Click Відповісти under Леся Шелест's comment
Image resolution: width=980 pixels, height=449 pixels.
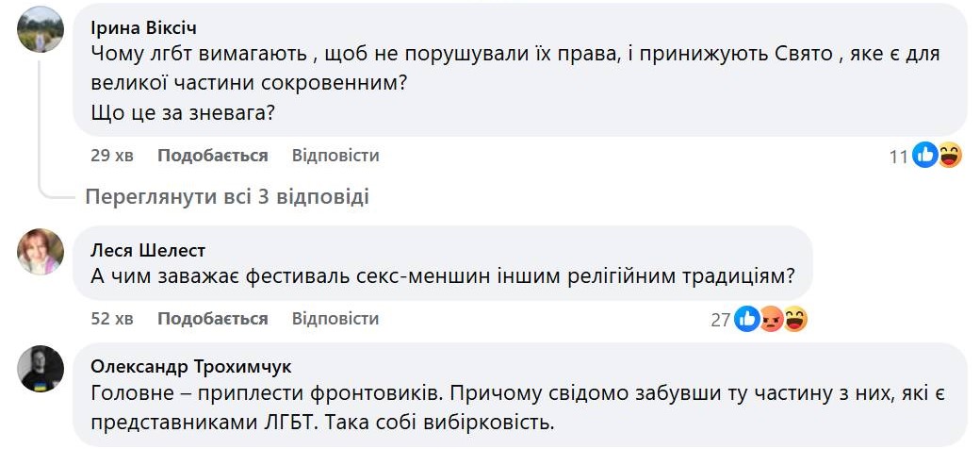click(335, 319)
